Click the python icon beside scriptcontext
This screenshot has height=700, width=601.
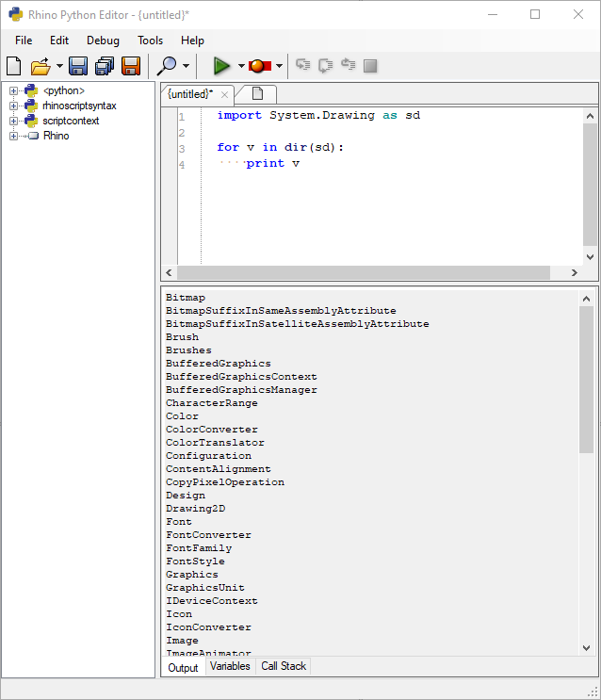[x=31, y=121]
